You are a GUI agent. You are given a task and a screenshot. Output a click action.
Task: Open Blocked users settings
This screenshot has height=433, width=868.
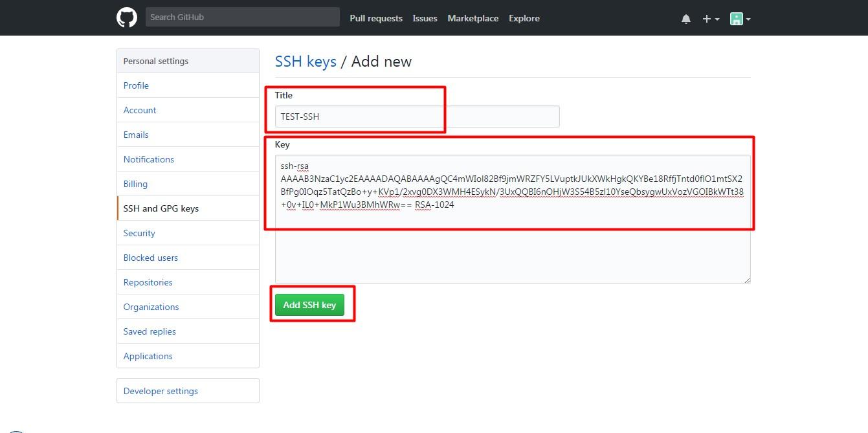[x=188, y=258]
